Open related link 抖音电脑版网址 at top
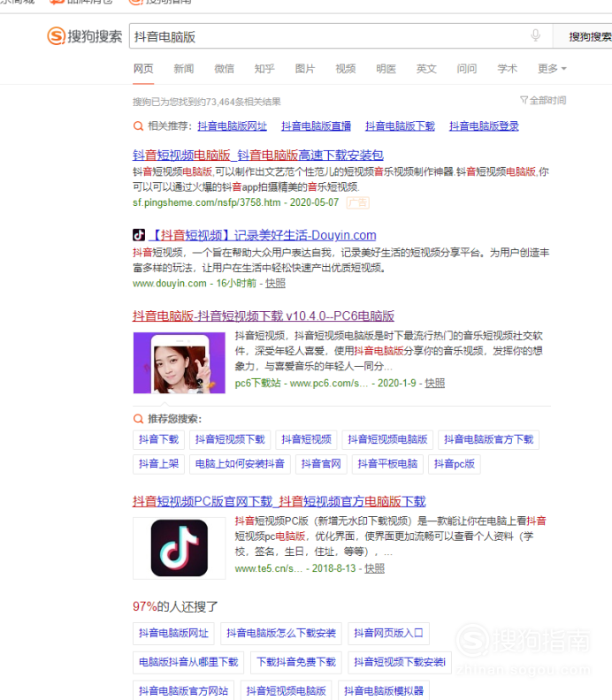 point(233,126)
